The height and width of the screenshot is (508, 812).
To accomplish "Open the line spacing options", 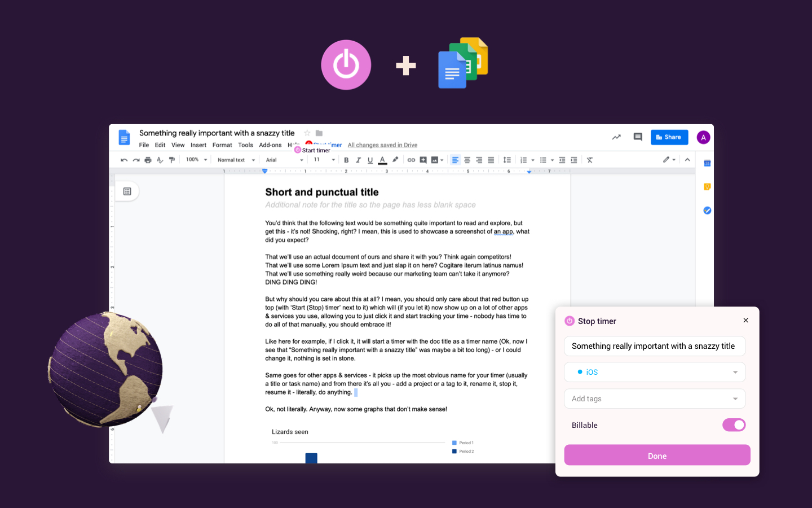I will click(x=507, y=160).
